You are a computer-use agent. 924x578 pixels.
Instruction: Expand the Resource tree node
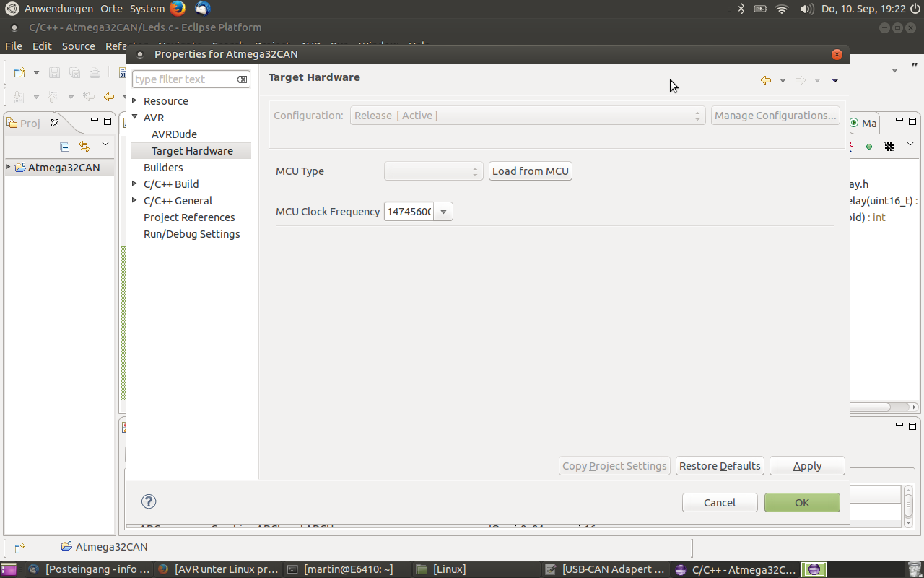134,100
